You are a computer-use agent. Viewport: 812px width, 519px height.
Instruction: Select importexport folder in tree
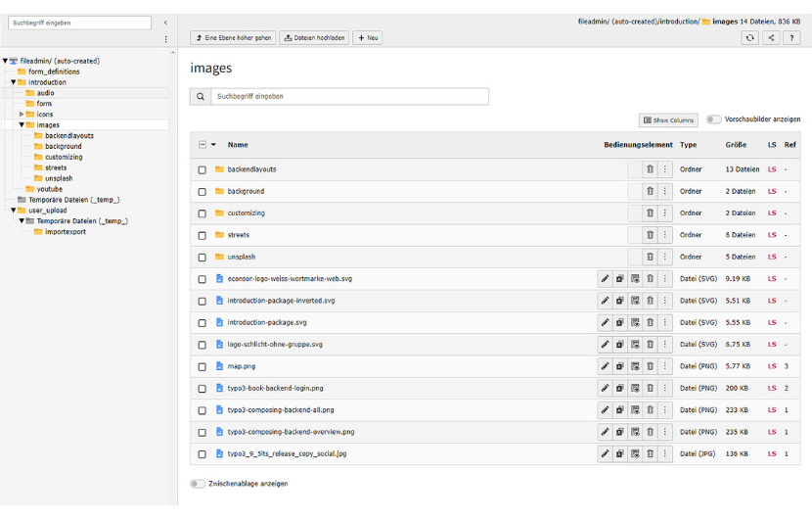(66, 232)
